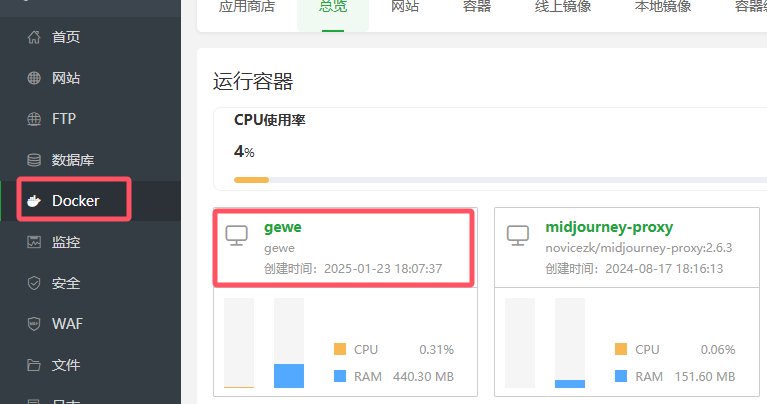Click the 运行容器 heading
The width and height of the screenshot is (767, 404).
tap(253, 82)
